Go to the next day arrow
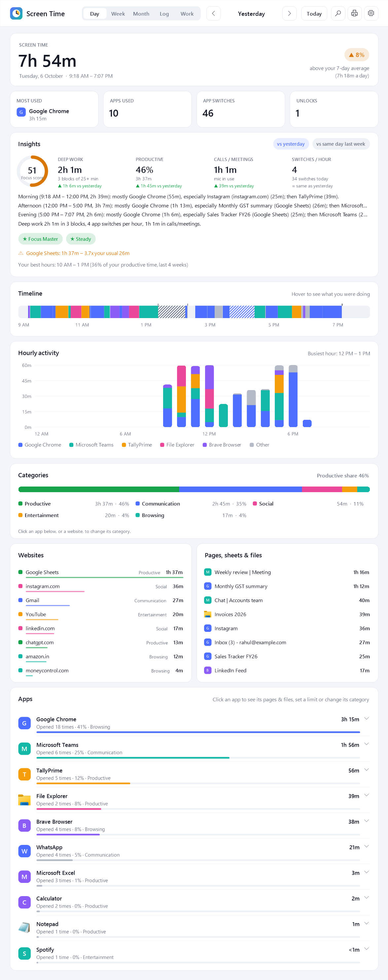Image resolution: width=388 pixels, height=980 pixels. click(290, 13)
